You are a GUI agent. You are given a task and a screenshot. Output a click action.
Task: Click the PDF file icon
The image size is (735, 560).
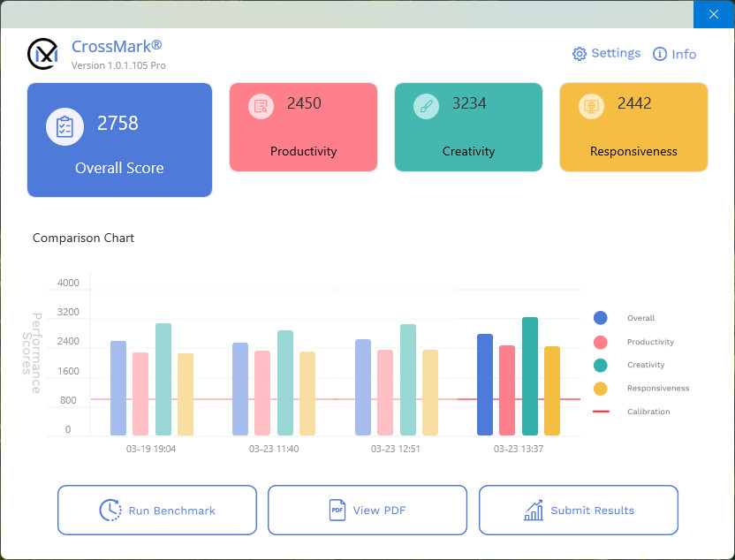click(x=337, y=511)
